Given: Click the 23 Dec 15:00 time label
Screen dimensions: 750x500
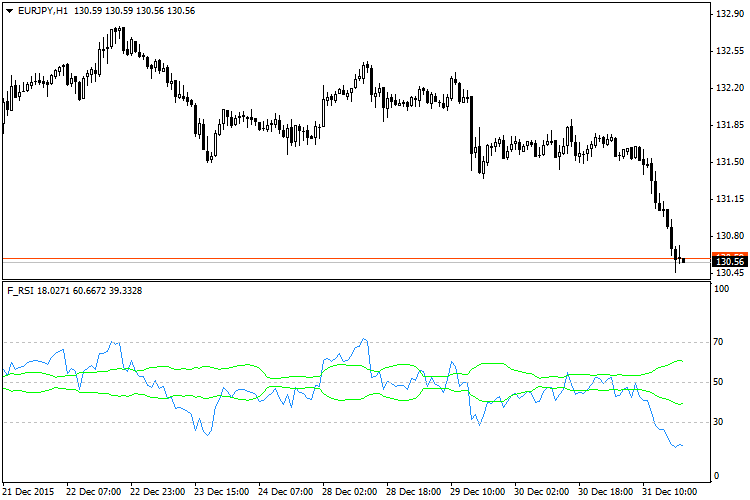Looking at the screenshot, I should click(222, 492).
